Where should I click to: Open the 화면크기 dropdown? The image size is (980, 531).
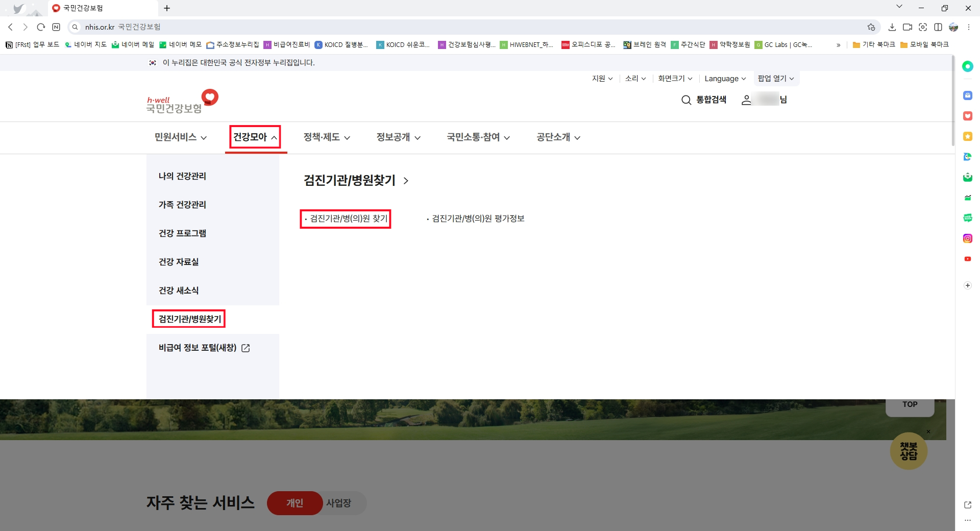point(674,78)
